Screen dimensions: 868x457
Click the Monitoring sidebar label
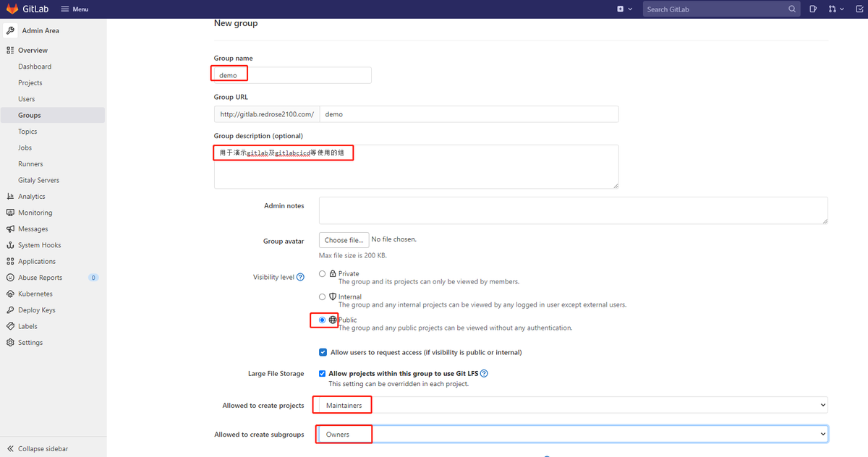[35, 213]
